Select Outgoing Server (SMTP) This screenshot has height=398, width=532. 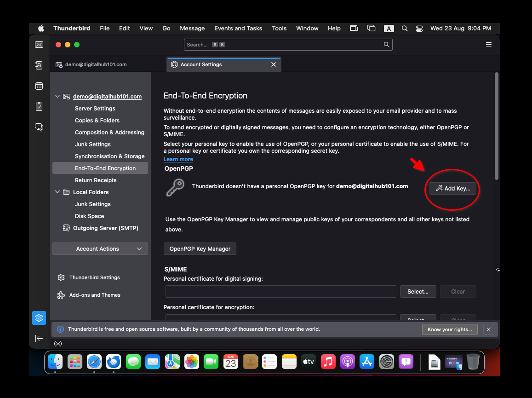pyautogui.click(x=105, y=228)
